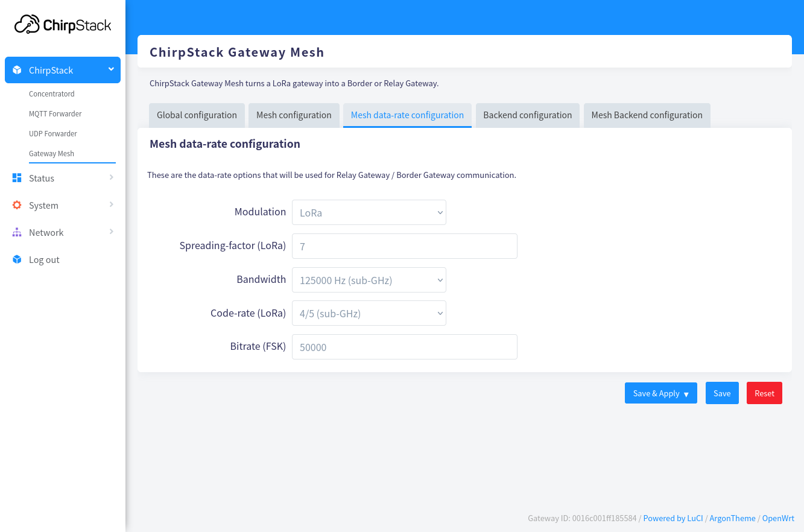
Task: Open the System menu
Action: tap(63, 205)
